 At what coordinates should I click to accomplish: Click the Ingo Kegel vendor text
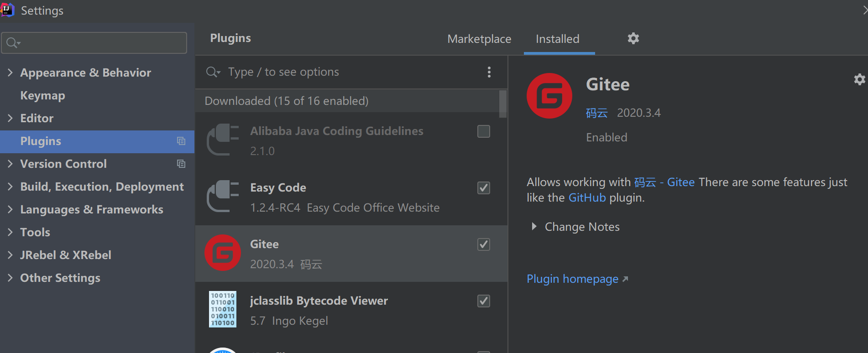pyautogui.click(x=300, y=321)
